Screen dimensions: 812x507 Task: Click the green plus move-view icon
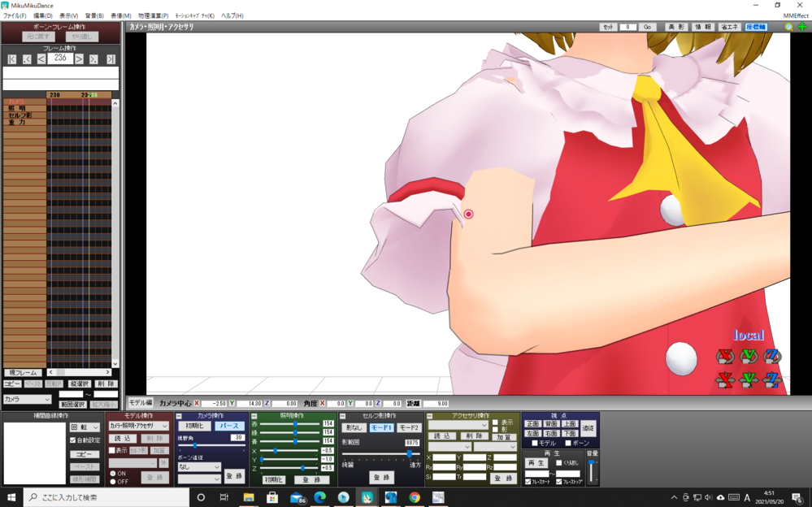(802, 27)
